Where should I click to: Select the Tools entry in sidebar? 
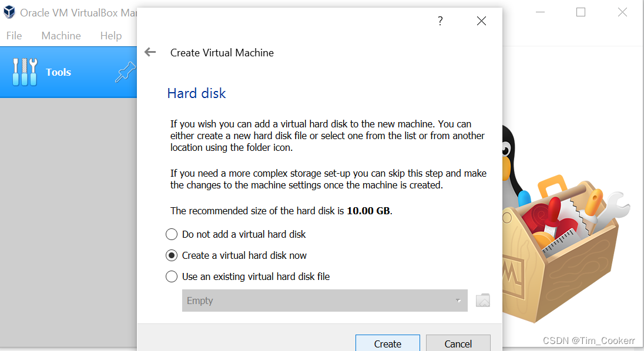tap(68, 72)
